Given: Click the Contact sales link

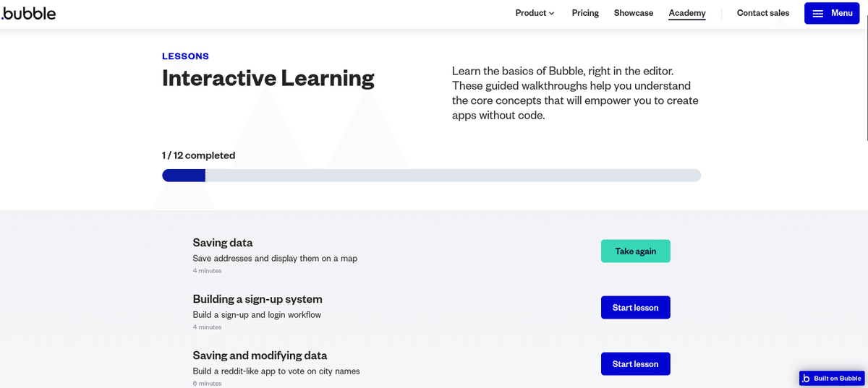Looking at the screenshot, I should tap(763, 13).
